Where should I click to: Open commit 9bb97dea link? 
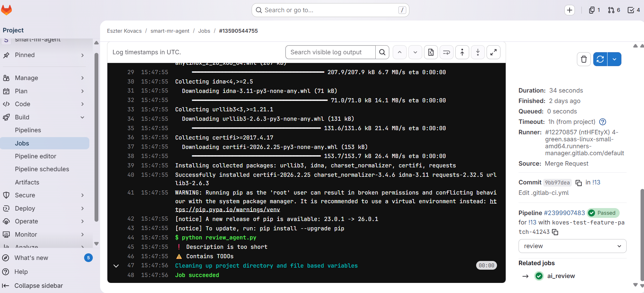click(557, 183)
